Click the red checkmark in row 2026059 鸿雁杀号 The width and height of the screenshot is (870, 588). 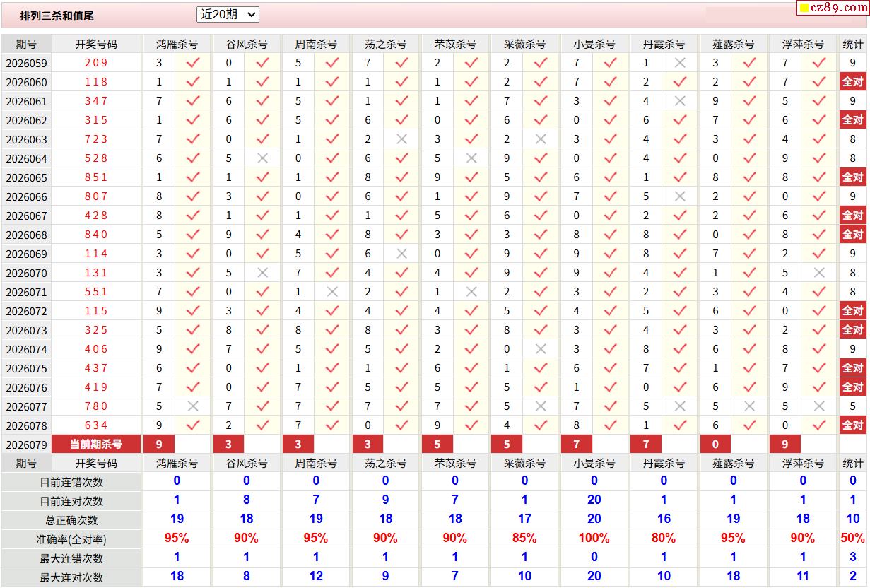(x=193, y=63)
